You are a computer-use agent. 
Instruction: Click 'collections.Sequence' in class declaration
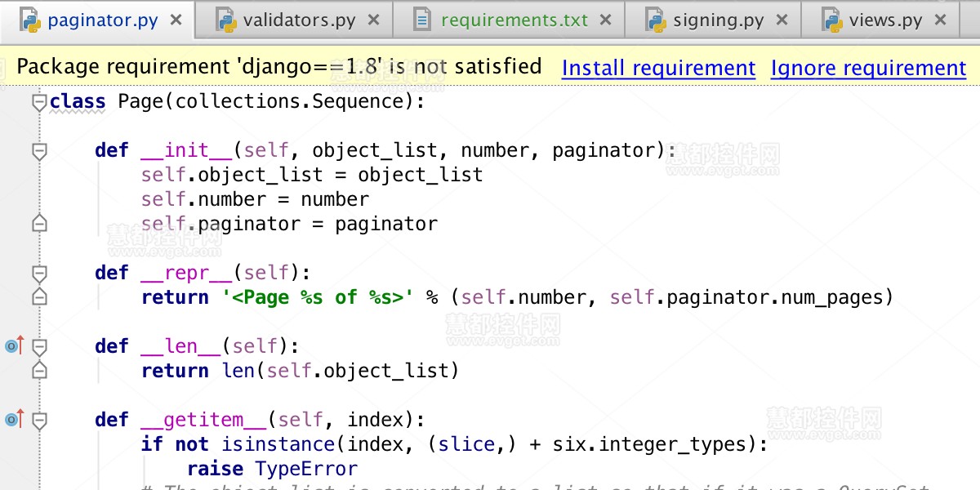tap(290, 102)
